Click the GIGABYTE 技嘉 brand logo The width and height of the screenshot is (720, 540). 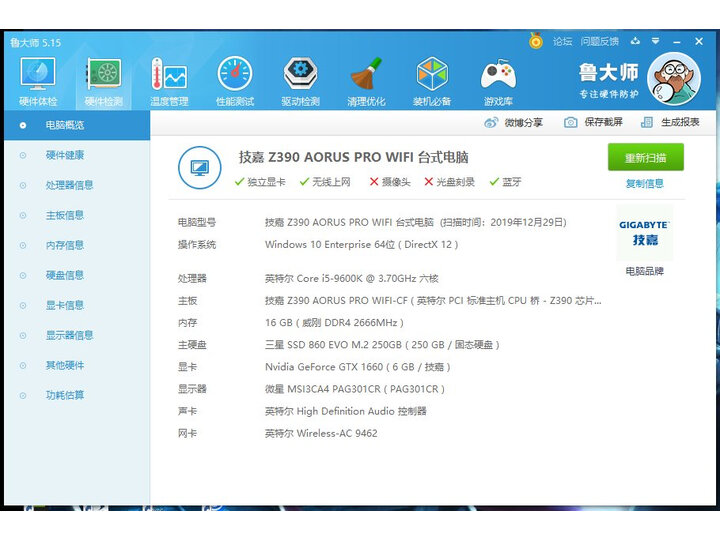coord(644,233)
